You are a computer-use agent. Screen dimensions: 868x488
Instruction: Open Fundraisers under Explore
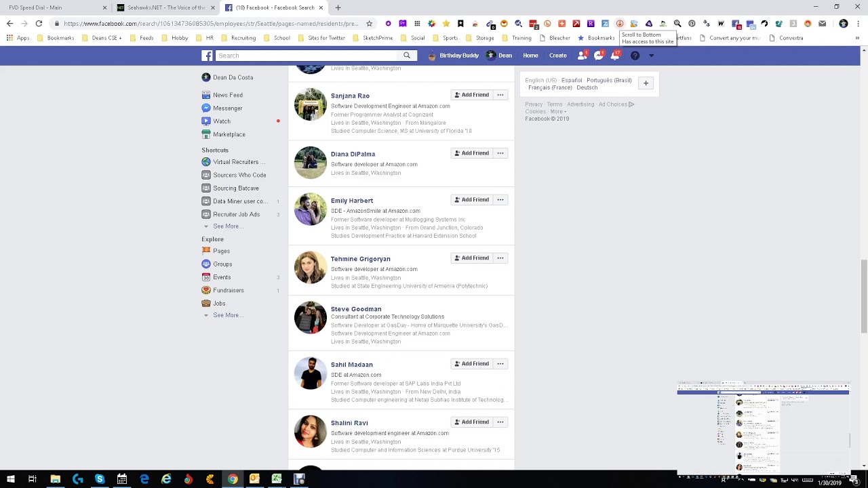tap(223, 290)
